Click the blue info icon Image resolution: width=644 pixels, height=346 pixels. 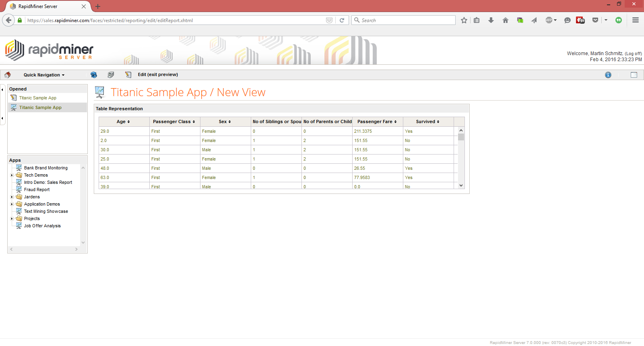(x=608, y=75)
